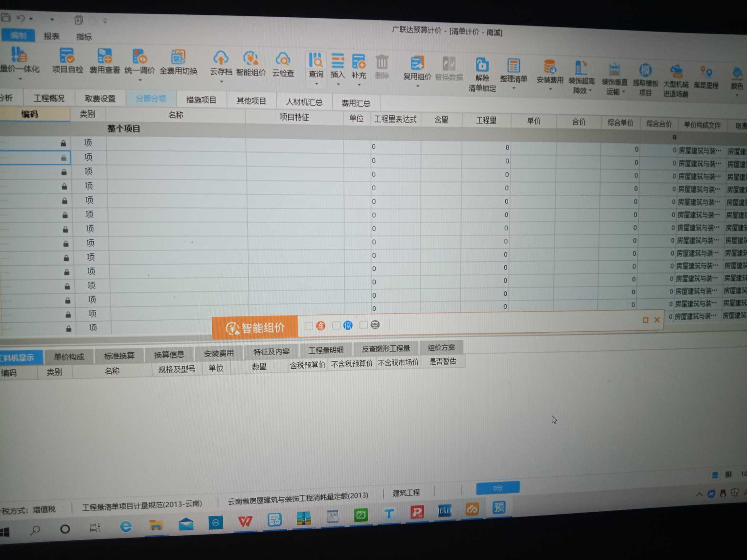Click the 插入 insert tool
This screenshot has width=747, height=560.
(x=338, y=66)
